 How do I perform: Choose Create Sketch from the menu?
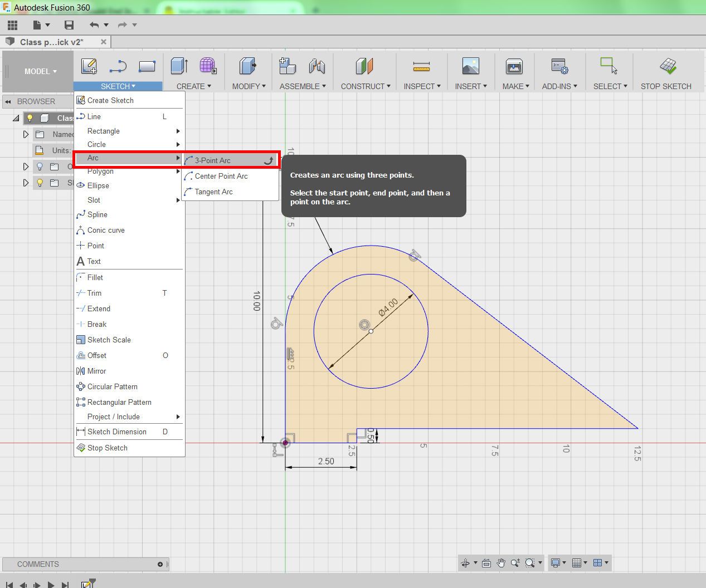(110, 100)
